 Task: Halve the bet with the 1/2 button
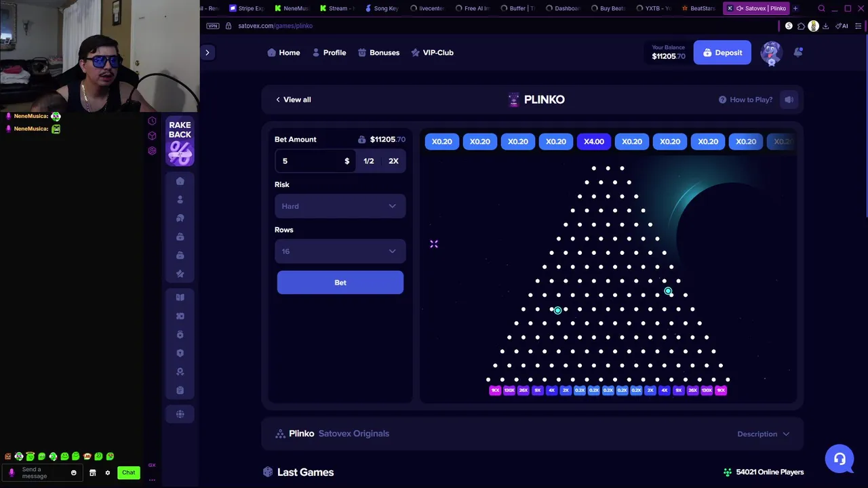click(x=368, y=161)
